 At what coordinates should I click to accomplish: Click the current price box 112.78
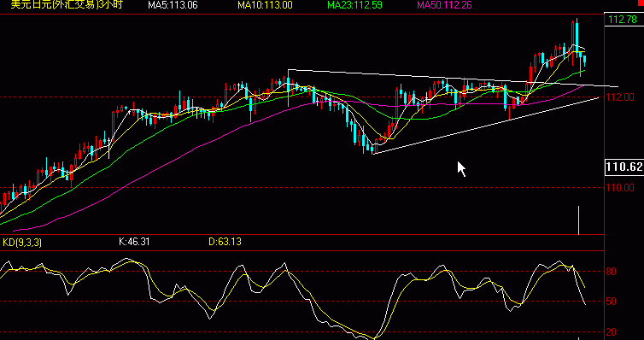click(623, 20)
